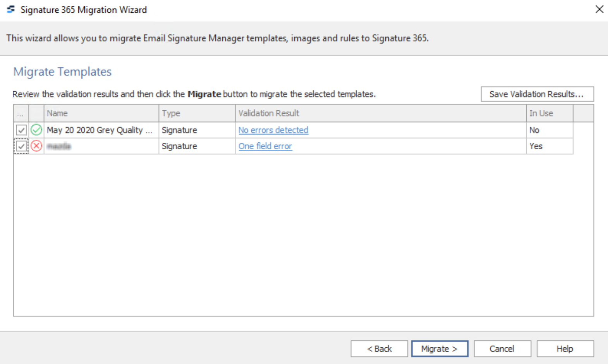Click Signature type cell of May 20 2020 row

[x=197, y=130]
